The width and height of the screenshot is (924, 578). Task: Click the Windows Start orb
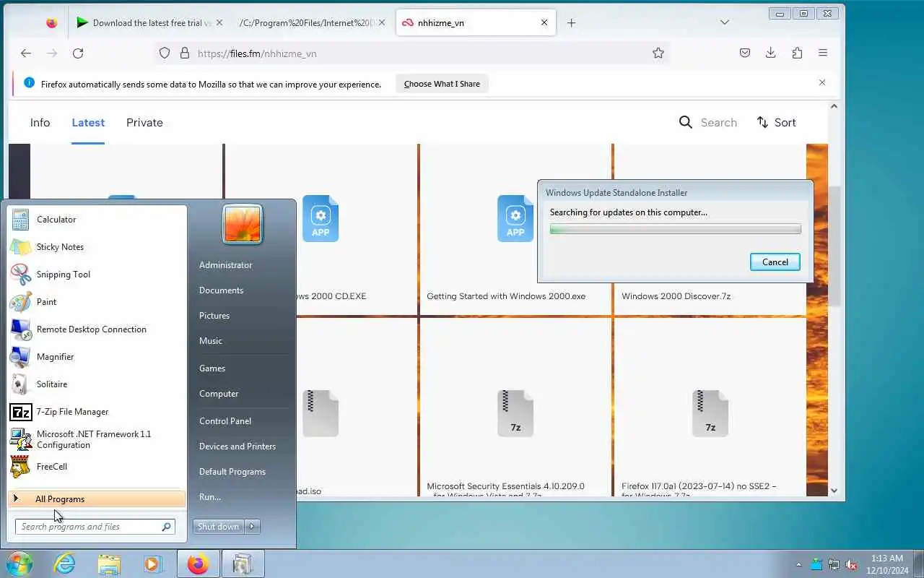click(19, 564)
